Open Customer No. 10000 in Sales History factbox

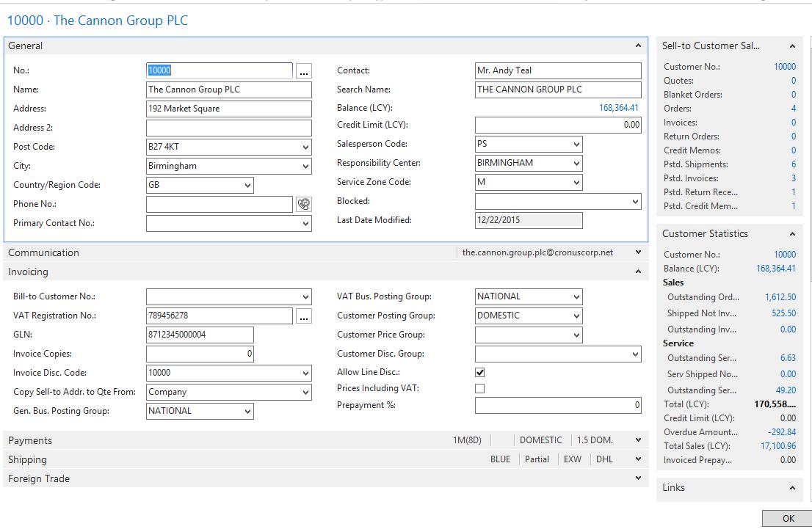[785, 66]
